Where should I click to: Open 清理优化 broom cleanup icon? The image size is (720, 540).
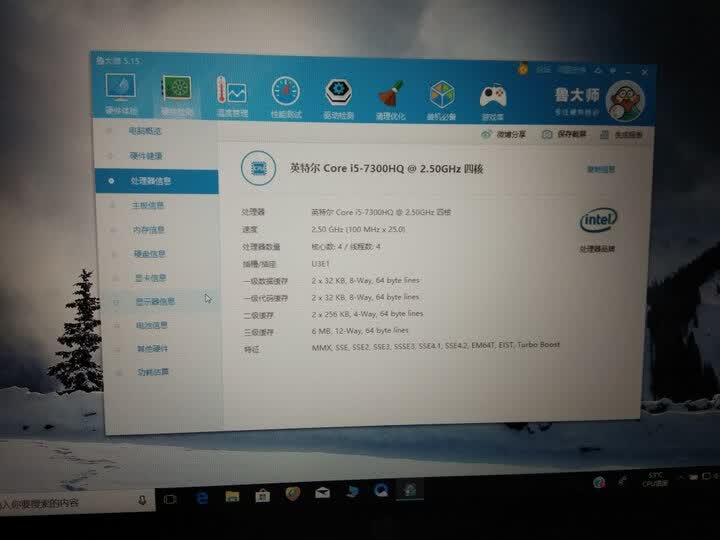coord(390,100)
